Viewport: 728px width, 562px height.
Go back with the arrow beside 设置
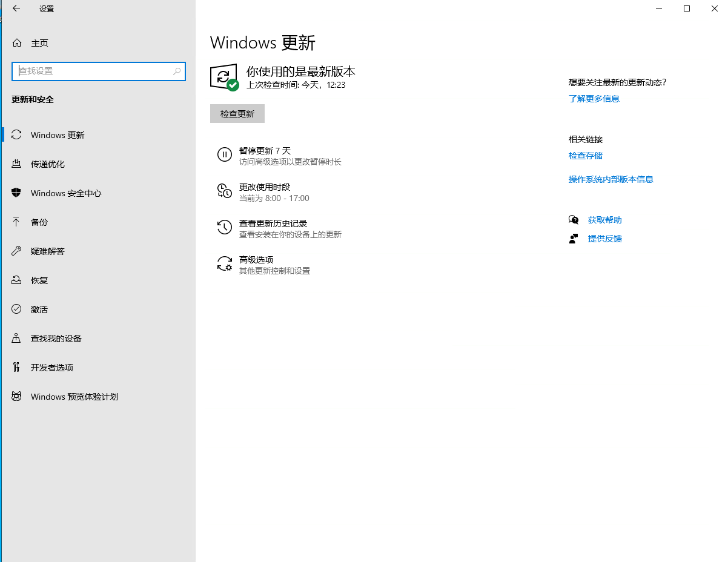pyautogui.click(x=16, y=8)
